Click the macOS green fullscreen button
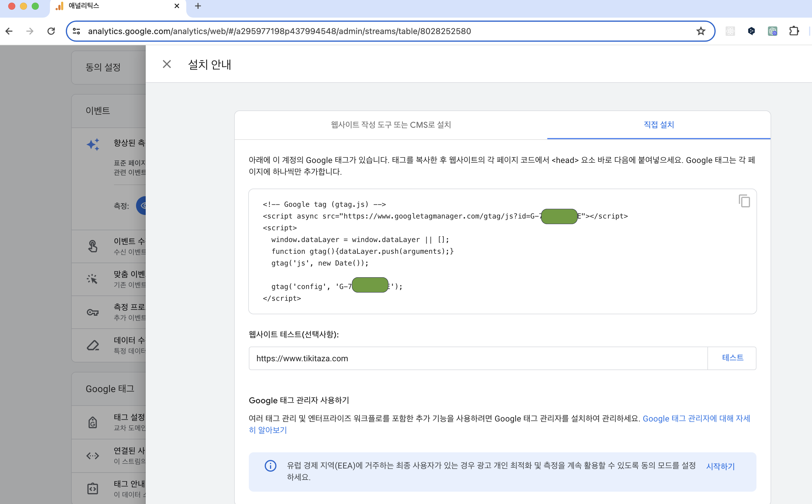 pos(35,6)
